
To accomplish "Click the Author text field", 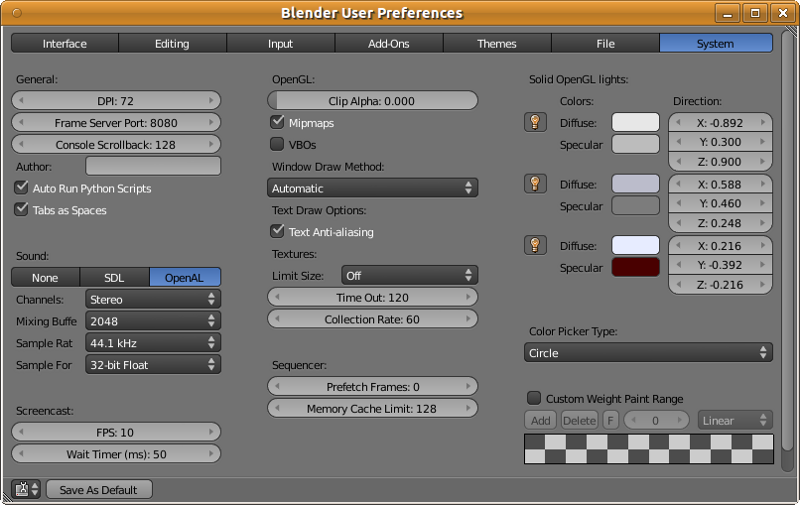I will click(x=153, y=166).
